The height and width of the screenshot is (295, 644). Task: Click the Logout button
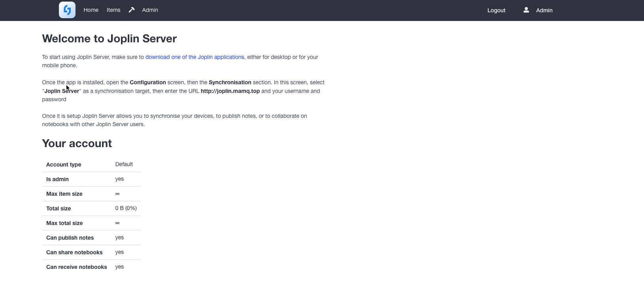click(496, 10)
